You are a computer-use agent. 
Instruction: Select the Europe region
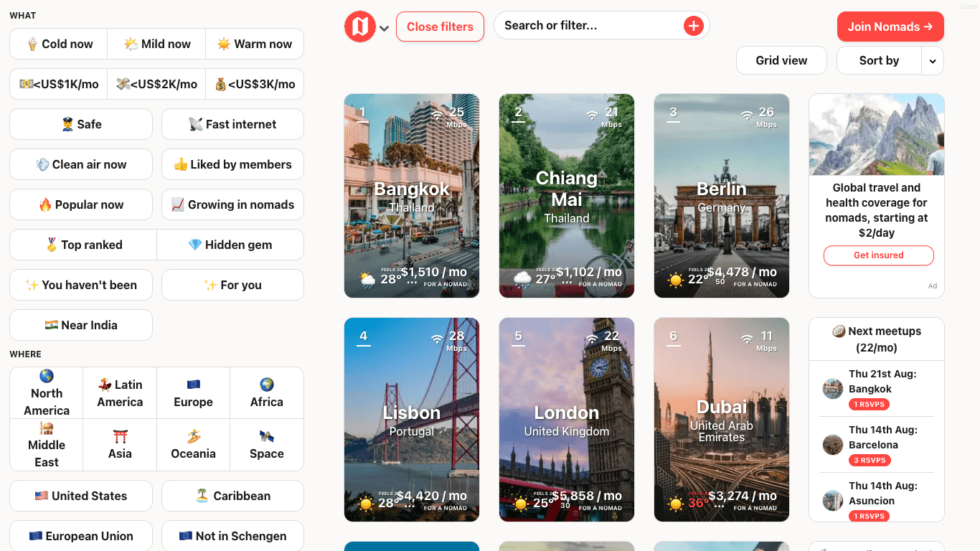tap(193, 392)
